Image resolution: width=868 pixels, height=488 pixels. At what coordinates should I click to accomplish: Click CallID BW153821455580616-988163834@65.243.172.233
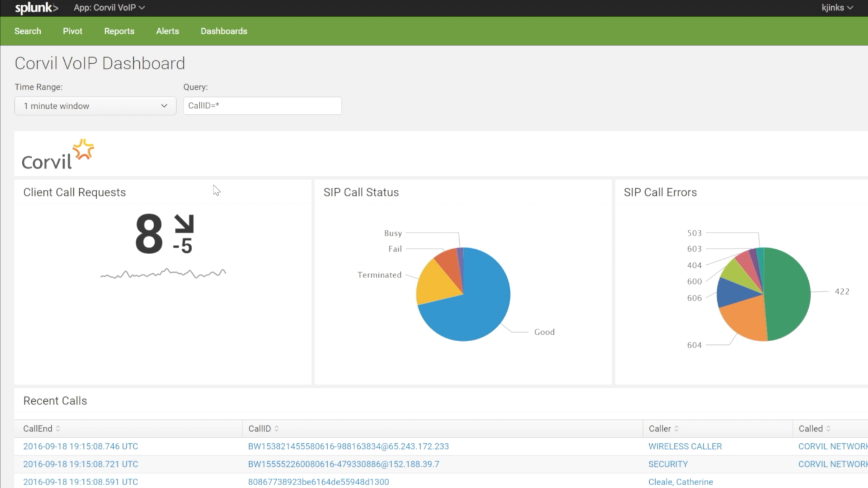click(349, 446)
